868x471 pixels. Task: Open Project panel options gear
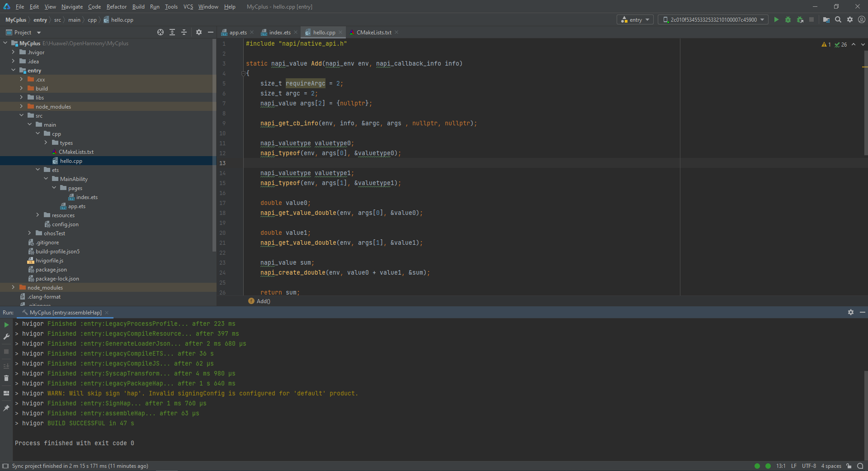click(199, 32)
